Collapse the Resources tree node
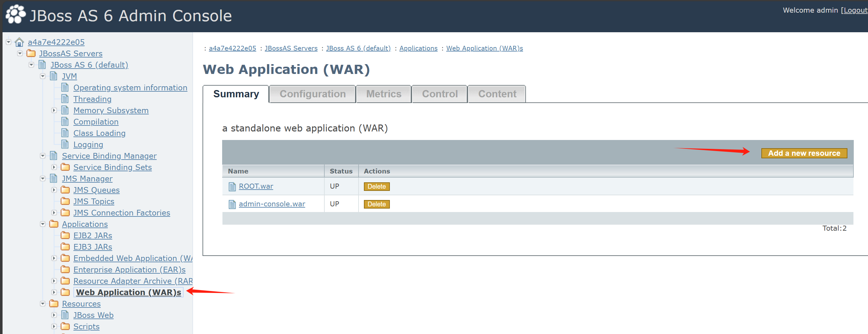 pyautogui.click(x=43, y=304)
